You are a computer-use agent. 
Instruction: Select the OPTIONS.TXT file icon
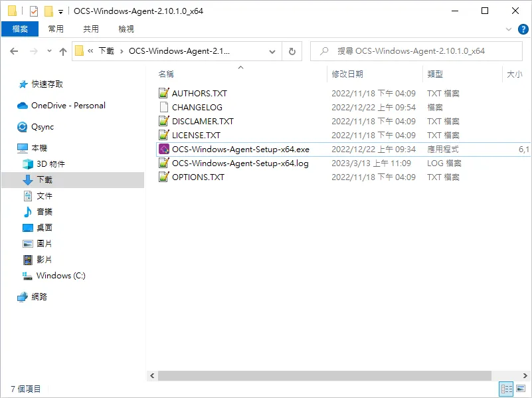coord(164,177)
